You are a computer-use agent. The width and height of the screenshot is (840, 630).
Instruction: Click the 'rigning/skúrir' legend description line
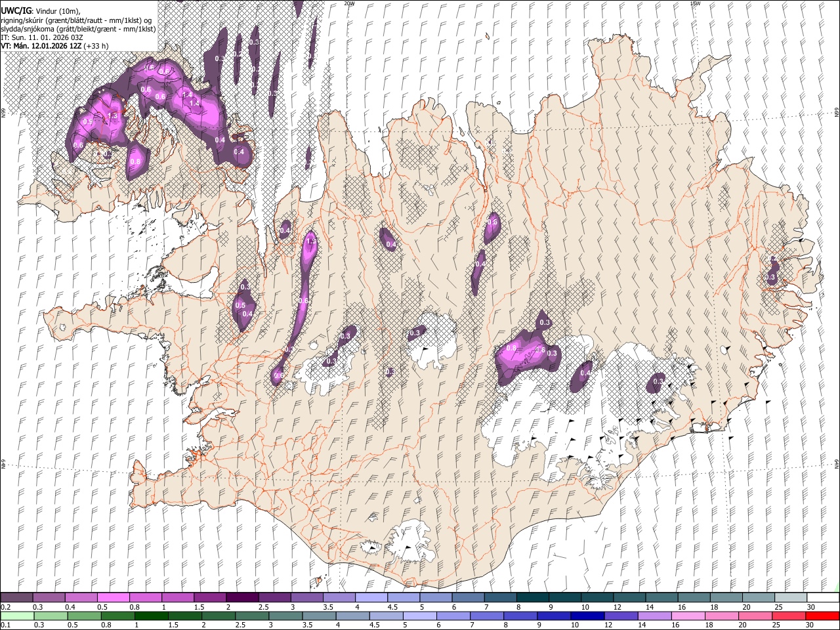(76, 20)
